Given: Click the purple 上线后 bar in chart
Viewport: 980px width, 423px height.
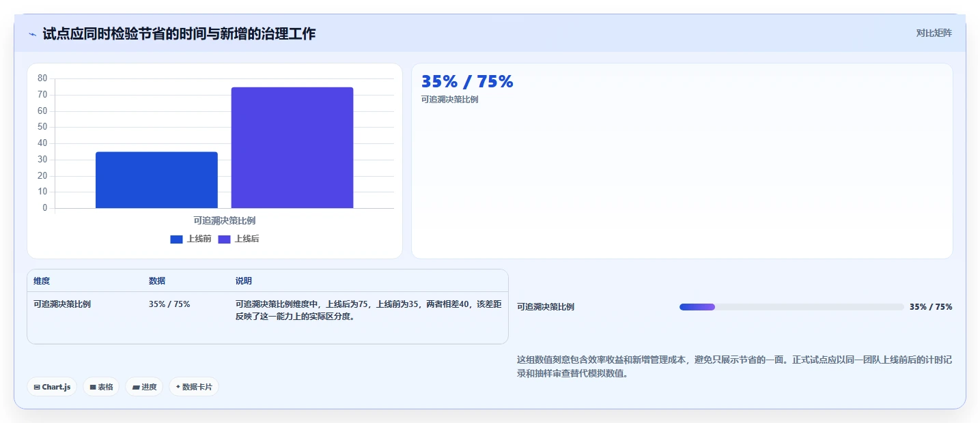Looking at the screenshot, I should pos(292,147).
